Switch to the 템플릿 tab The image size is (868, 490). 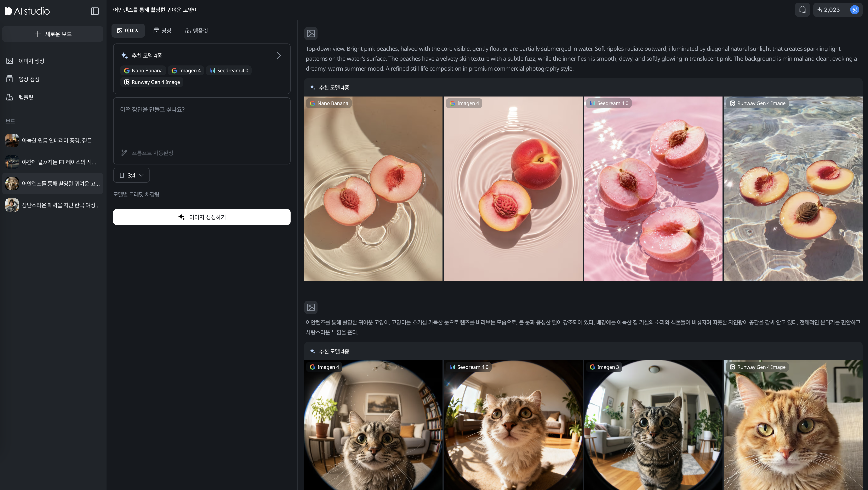196,31
